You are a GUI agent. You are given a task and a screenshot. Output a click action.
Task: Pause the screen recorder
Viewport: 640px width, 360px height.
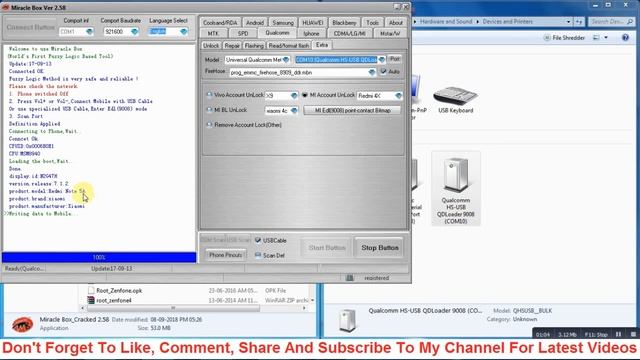click(619, 334)
